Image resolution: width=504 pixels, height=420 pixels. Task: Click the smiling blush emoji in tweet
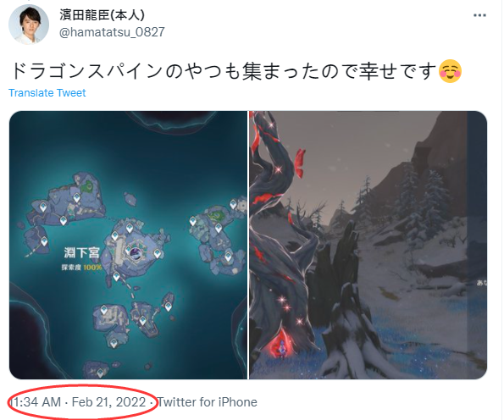[450, 71]
